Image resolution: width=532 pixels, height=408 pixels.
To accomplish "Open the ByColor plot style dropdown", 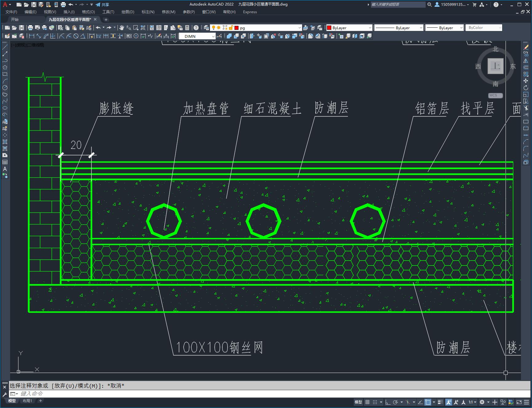I will [x=484, y=28].
